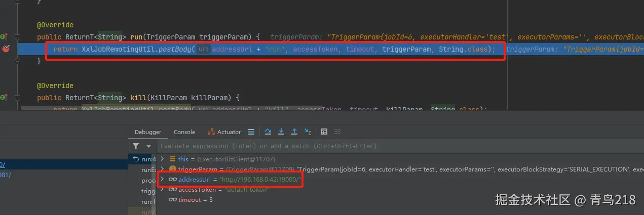This screenshot has height=215, width=644.
Task: Switch to the Console tab
Action: tap(184, 132)
